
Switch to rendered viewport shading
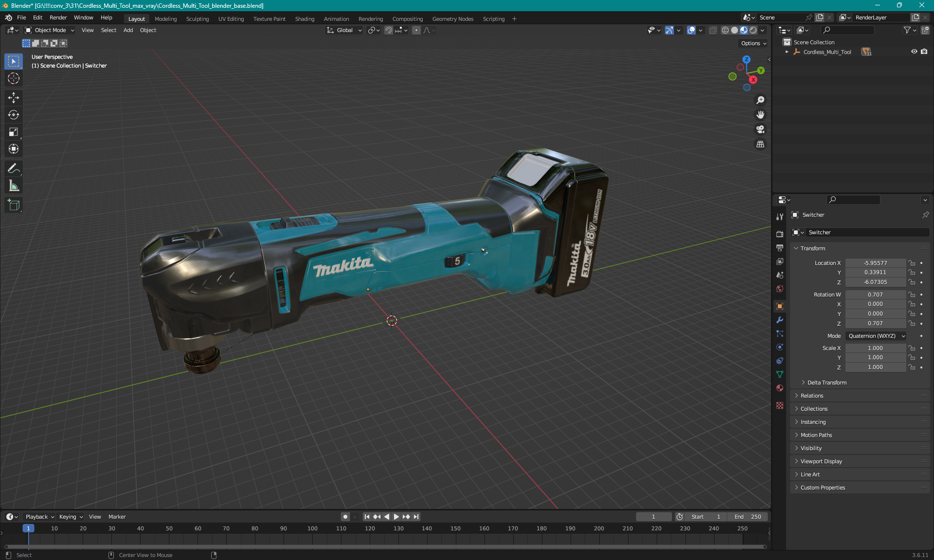pos(753,30)
